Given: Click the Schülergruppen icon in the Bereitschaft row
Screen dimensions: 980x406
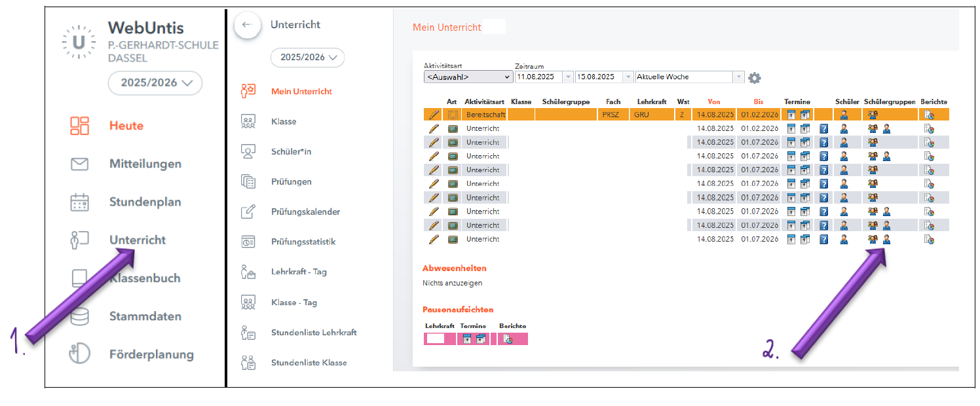Looking at the screenshot, I should tap(873, 115).
